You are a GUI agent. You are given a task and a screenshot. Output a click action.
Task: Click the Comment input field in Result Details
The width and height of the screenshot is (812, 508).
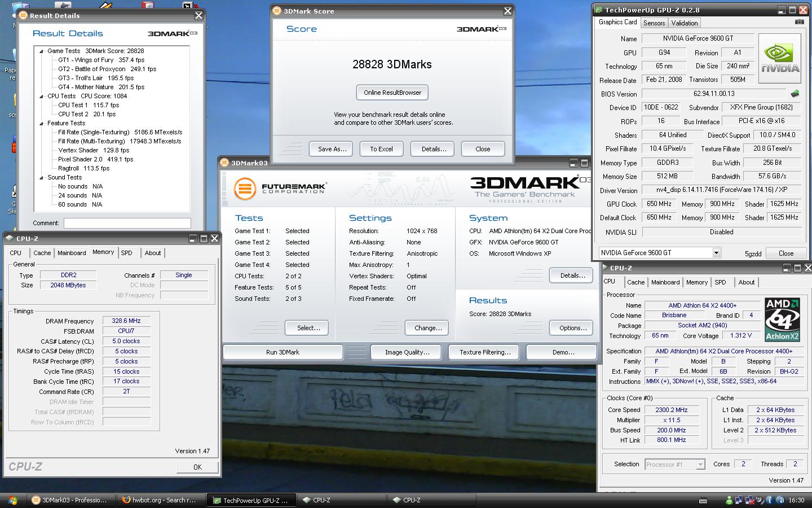[127, 223]
